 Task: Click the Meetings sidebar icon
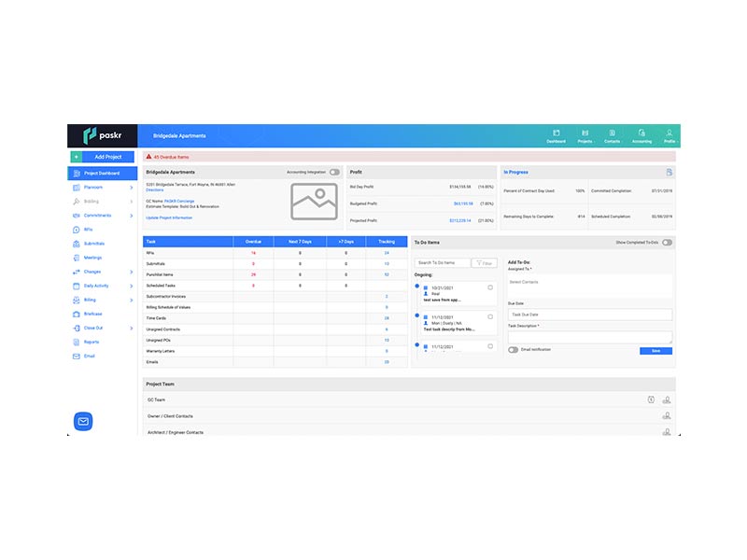[77, 258]
